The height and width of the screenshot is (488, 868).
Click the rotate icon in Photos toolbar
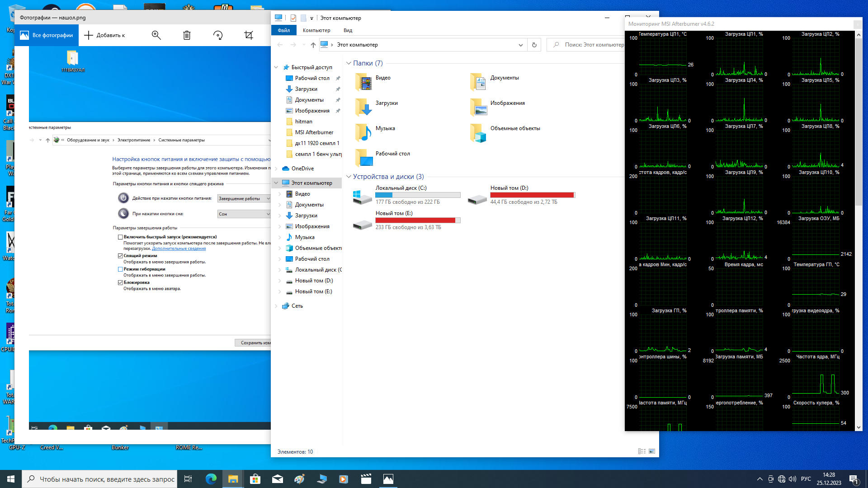tap(218, 35)
